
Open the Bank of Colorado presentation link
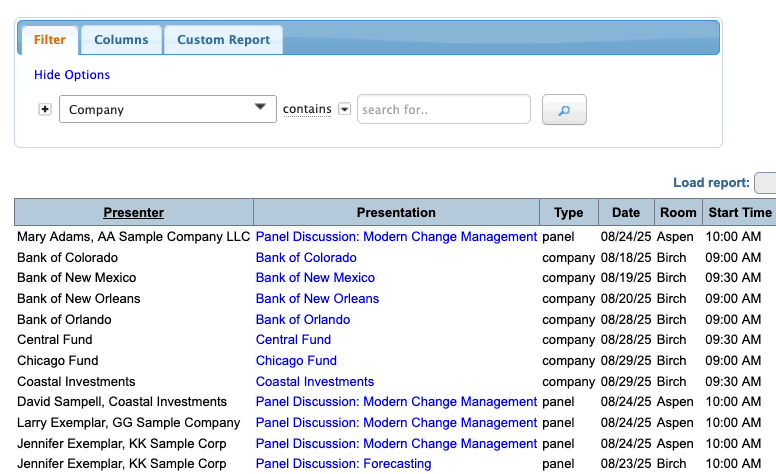(306, 257)
